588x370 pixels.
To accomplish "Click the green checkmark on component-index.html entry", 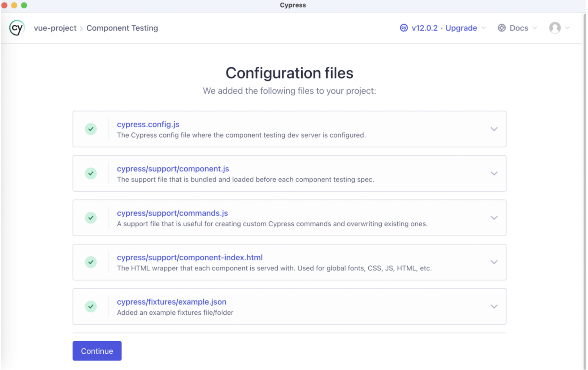I will pos(91,262).
